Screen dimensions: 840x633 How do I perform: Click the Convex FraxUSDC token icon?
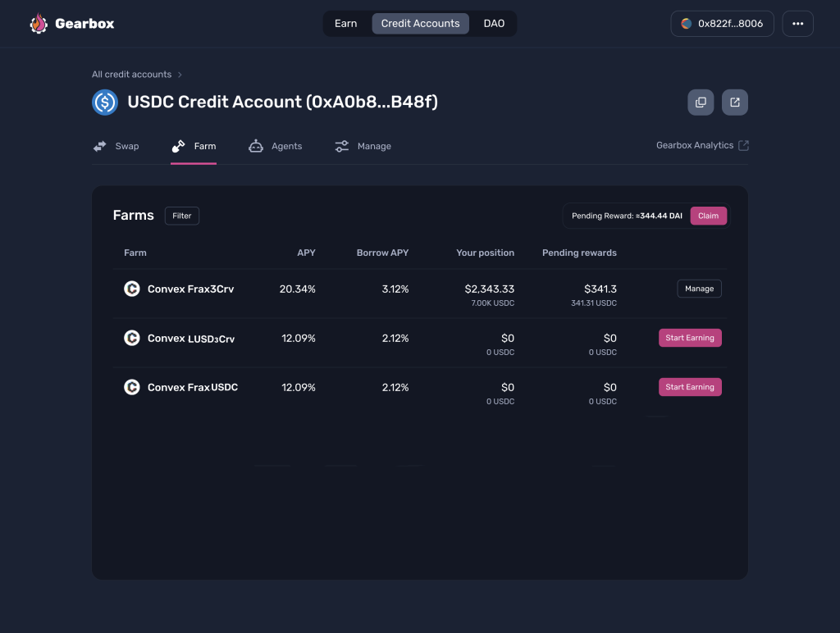132,387
